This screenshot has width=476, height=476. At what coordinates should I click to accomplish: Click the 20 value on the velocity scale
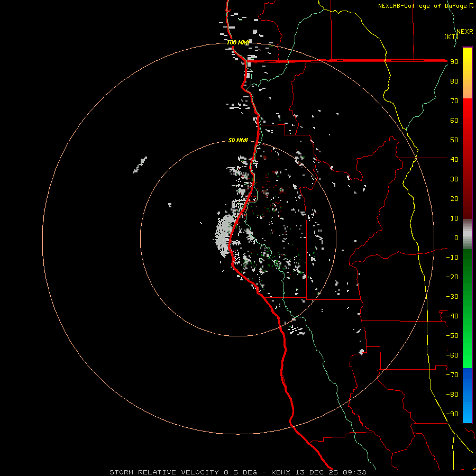[454, 198]
